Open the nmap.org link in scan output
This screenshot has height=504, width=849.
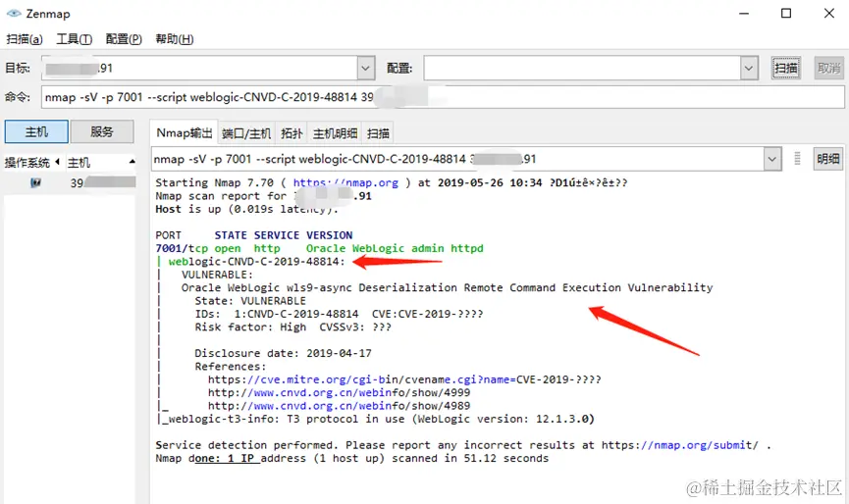345,182
